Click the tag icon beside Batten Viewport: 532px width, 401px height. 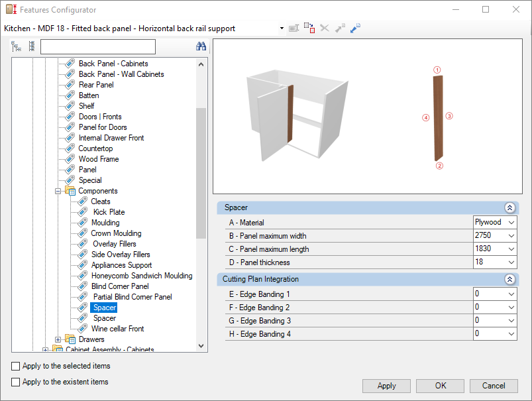[70, 95]
